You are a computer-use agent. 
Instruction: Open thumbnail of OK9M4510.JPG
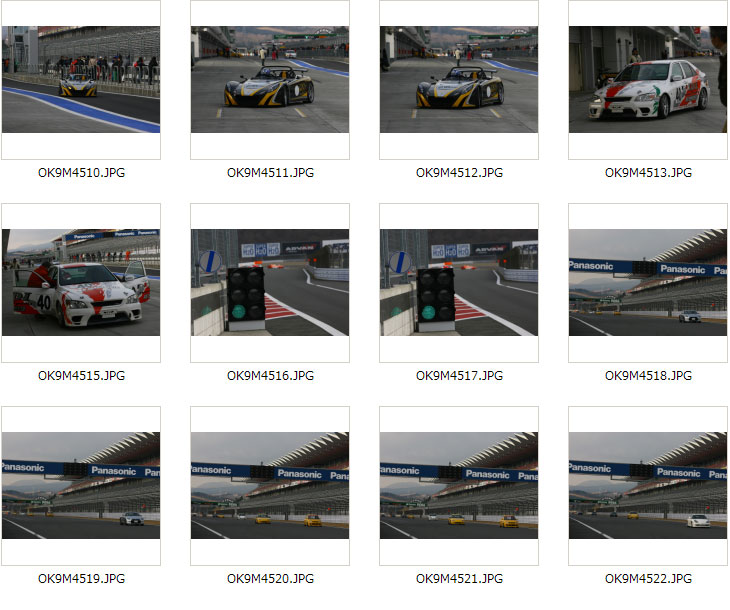point(81,80)
